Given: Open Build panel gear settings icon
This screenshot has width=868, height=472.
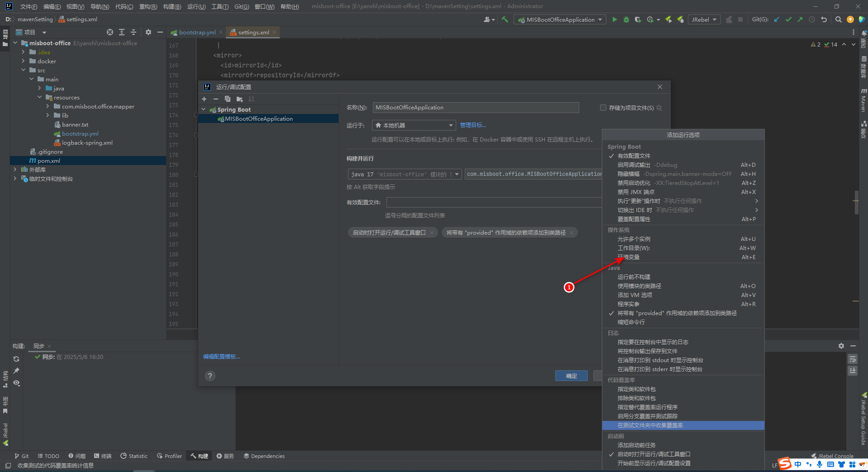Looking at the screenshot, I should 841,346.
